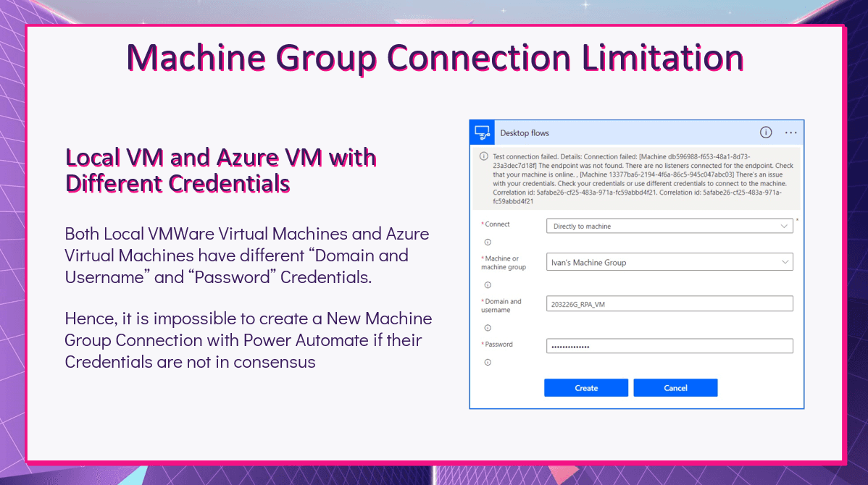Click the 'Desktop flows' header title
The width and height of the screenshot is (868, 485).
525,133
